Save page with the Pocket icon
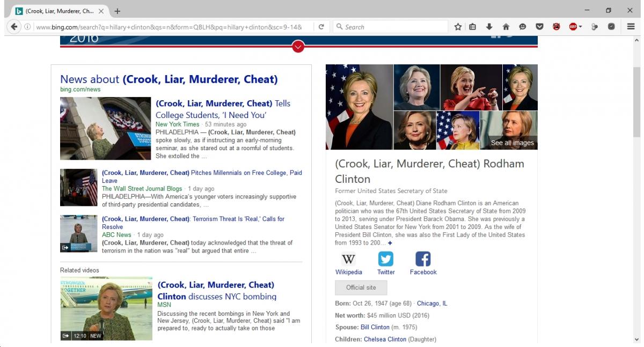Screen dimensions: 644x347 [x=540, y=27]
